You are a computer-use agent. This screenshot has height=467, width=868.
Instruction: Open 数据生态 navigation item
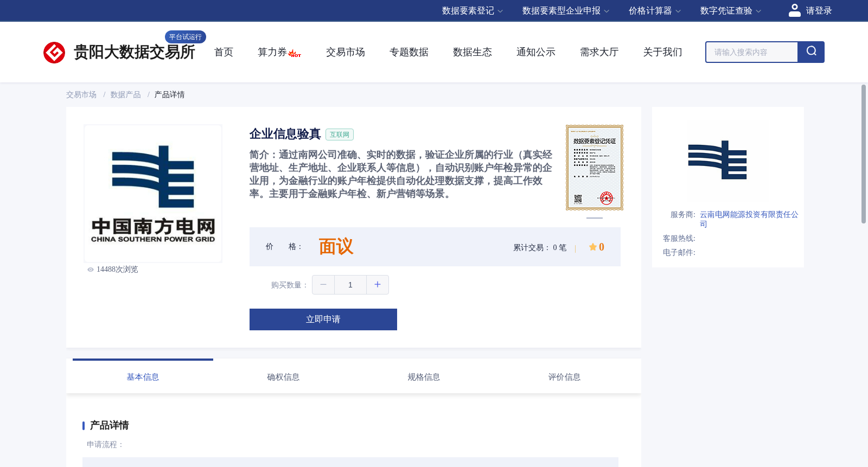pyautogui.click(x=473, y=52)
